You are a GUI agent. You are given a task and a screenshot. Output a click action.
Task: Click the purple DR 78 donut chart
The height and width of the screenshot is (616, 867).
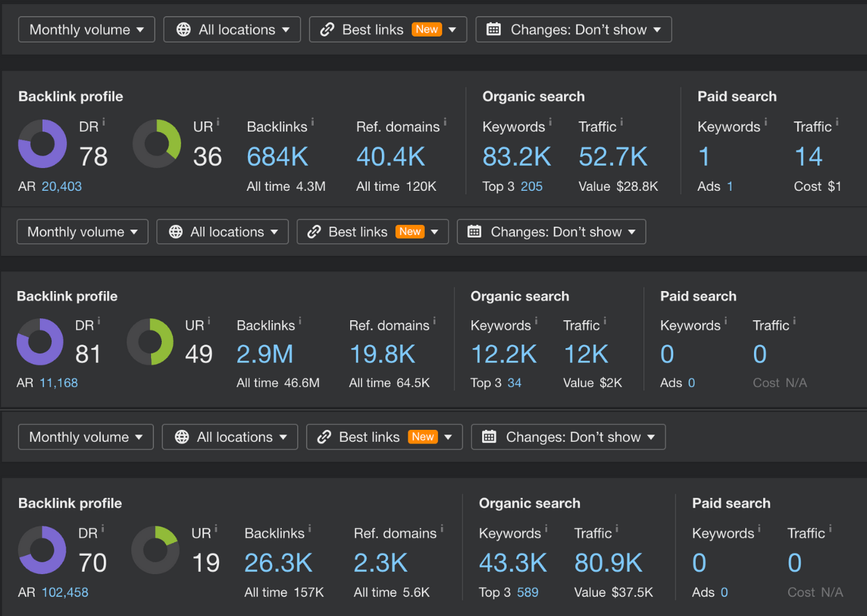pos(42,144)
